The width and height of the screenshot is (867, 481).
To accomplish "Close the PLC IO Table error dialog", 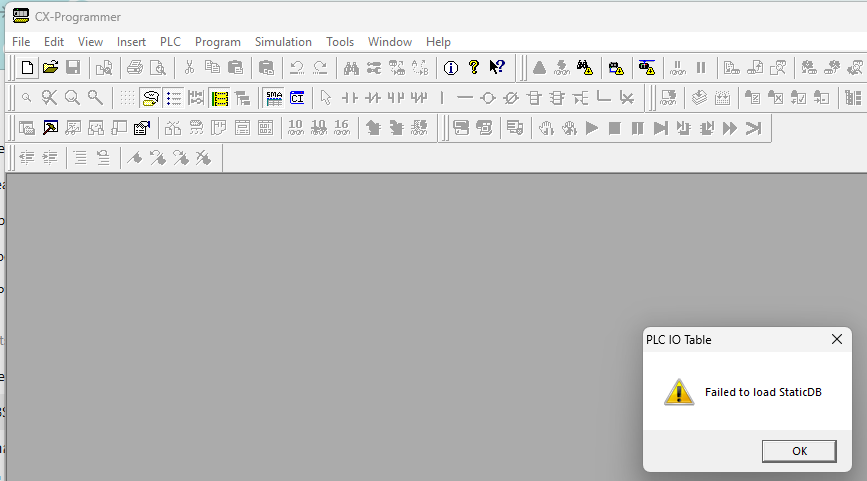I will coord(798,451).
